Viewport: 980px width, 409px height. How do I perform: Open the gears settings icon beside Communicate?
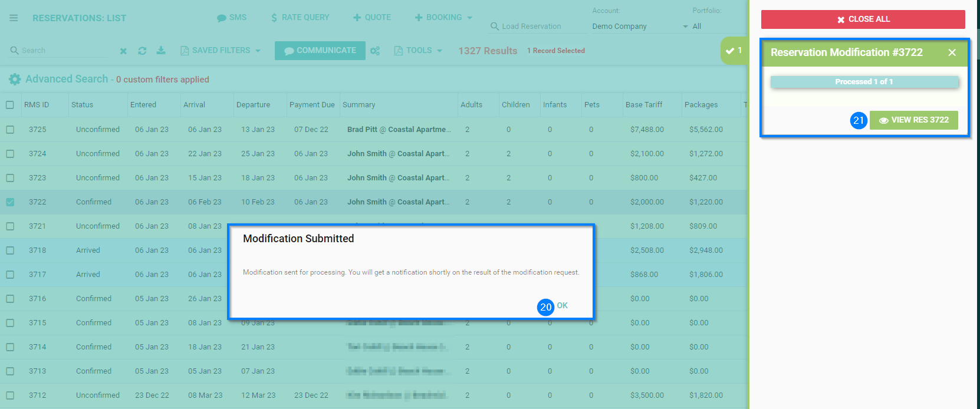[x=375, y=51]
